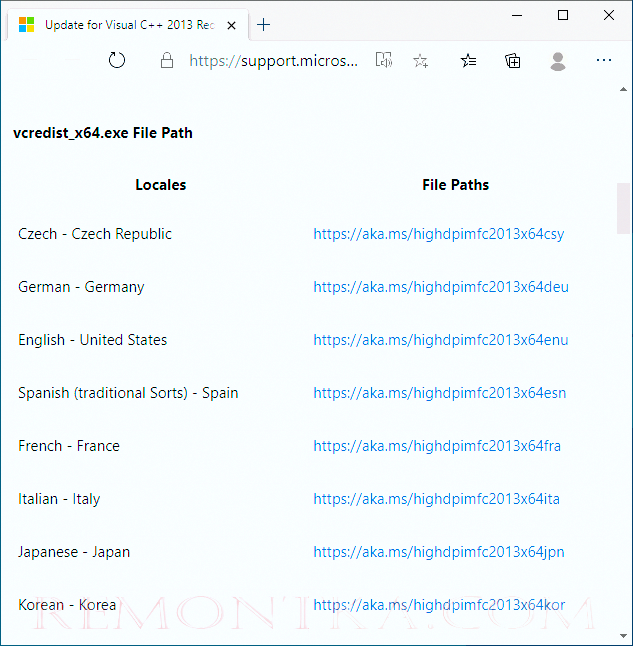Activate the Read aloud icon

(x=383, y=61)
